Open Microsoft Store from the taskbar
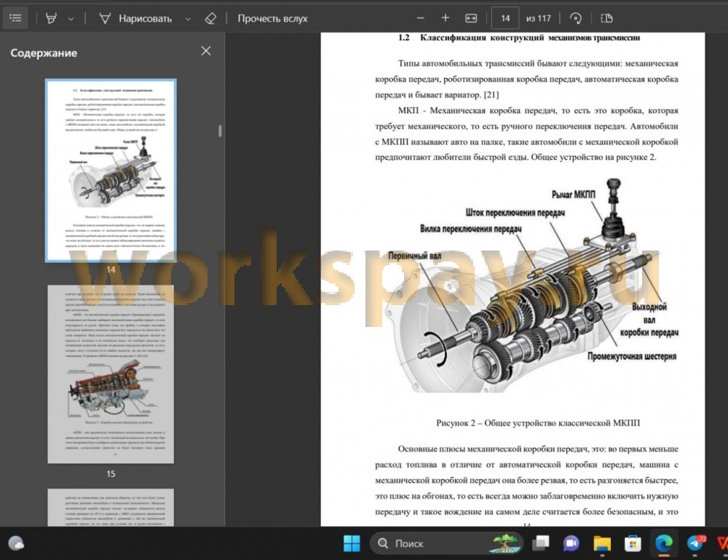728x560 pixels. [633, 543]
